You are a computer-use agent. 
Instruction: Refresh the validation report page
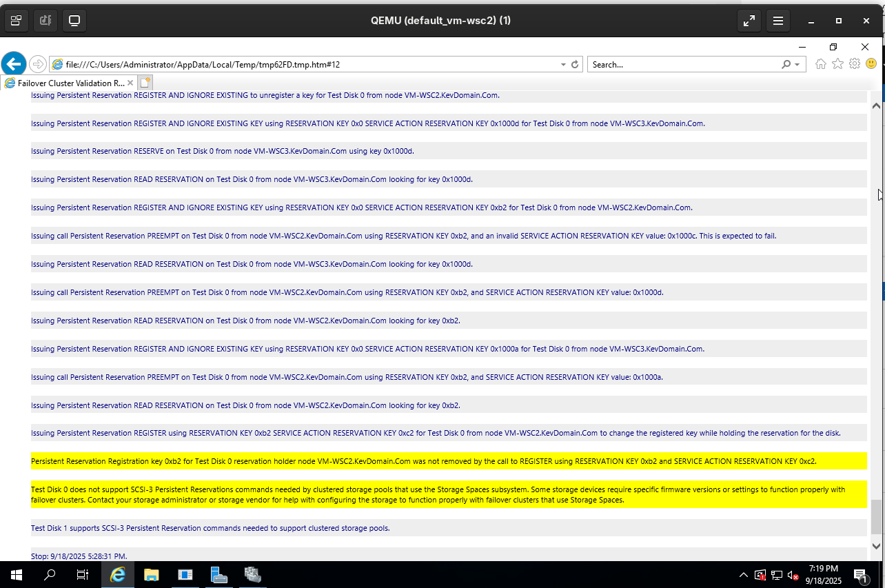[575, 64]
